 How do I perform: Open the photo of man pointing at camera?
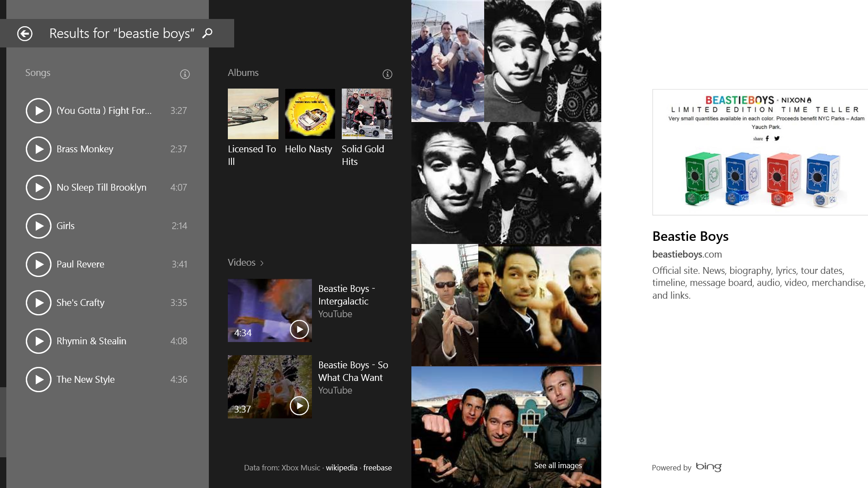pos(540,305)
